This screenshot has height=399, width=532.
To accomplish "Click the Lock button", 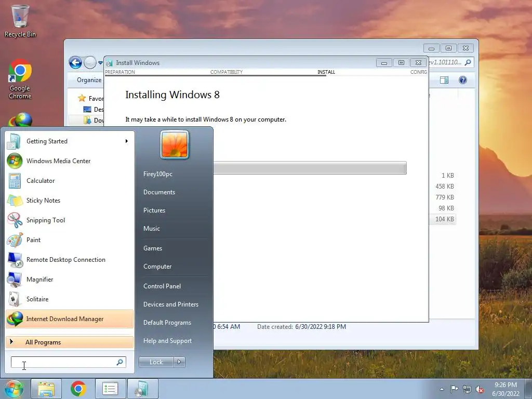I will pyautogui.click(x=156, y=362).
